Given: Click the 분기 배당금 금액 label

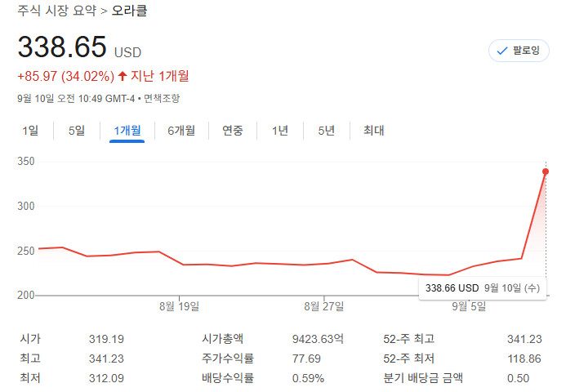Looking at the screenshot, I should [x=423, y=377].
